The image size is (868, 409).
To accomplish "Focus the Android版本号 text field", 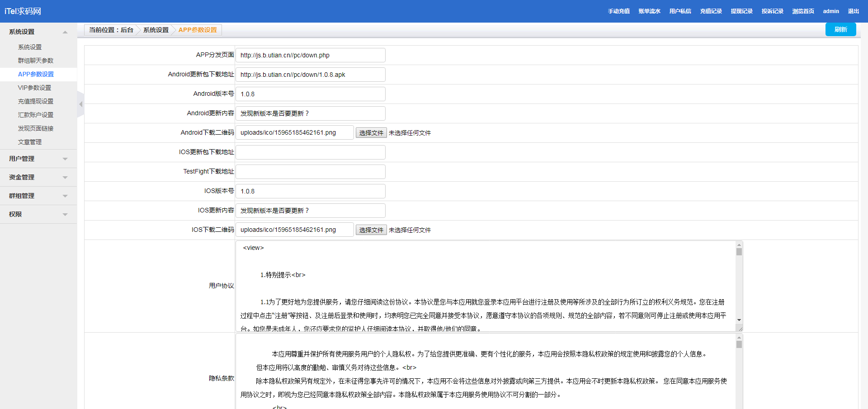I will [311, 94].
